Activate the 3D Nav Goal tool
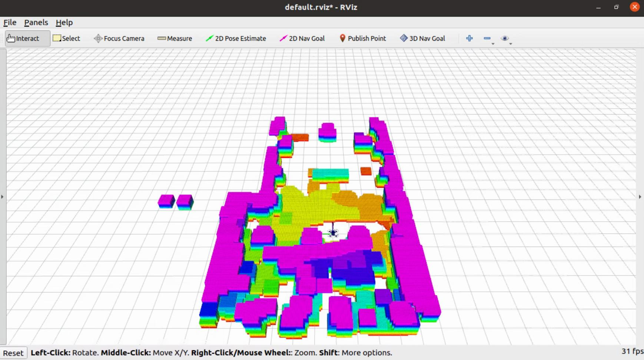This screenshot has height=360, width=644. [x=422, y=38]
